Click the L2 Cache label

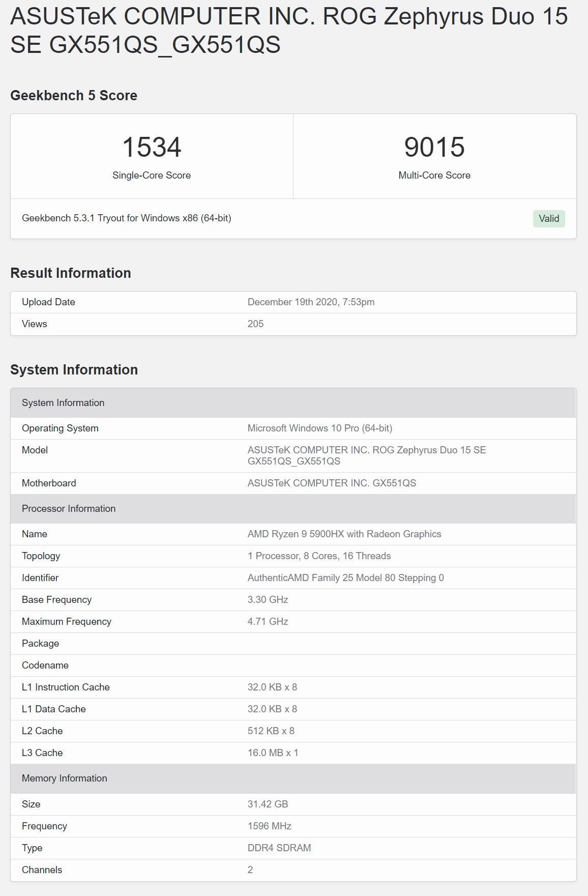click(x=42, y=731)
